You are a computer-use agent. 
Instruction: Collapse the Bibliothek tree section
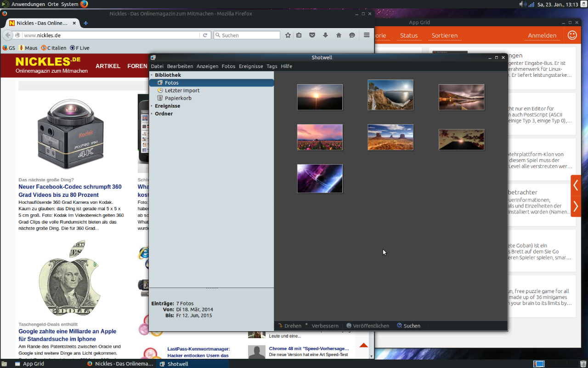[x=152, y=75]
